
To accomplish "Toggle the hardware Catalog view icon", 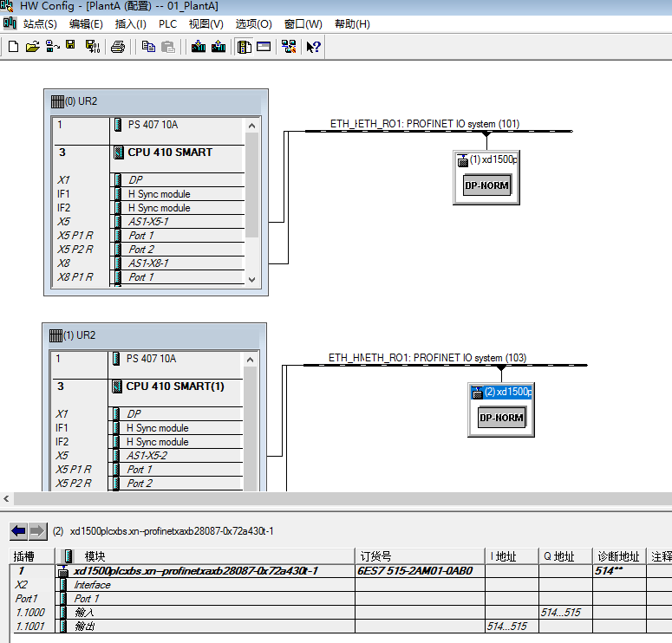I will click(x=245, y=47).
